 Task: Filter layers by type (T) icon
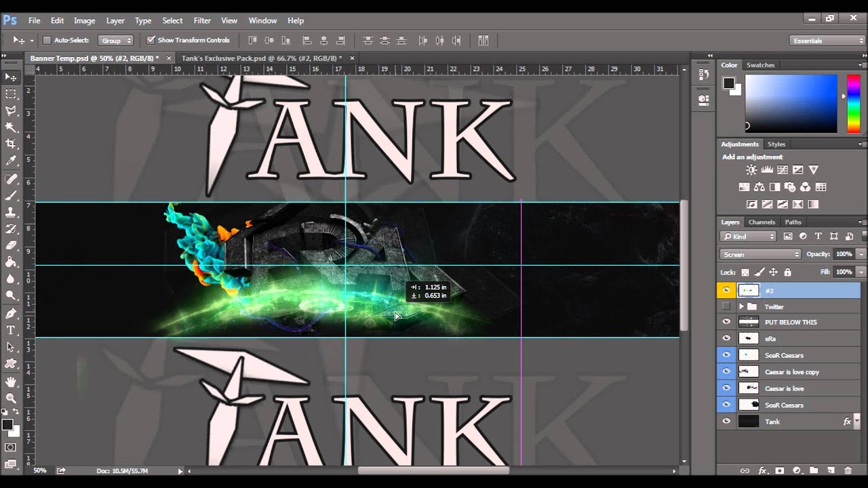click(x=818, y=237)
